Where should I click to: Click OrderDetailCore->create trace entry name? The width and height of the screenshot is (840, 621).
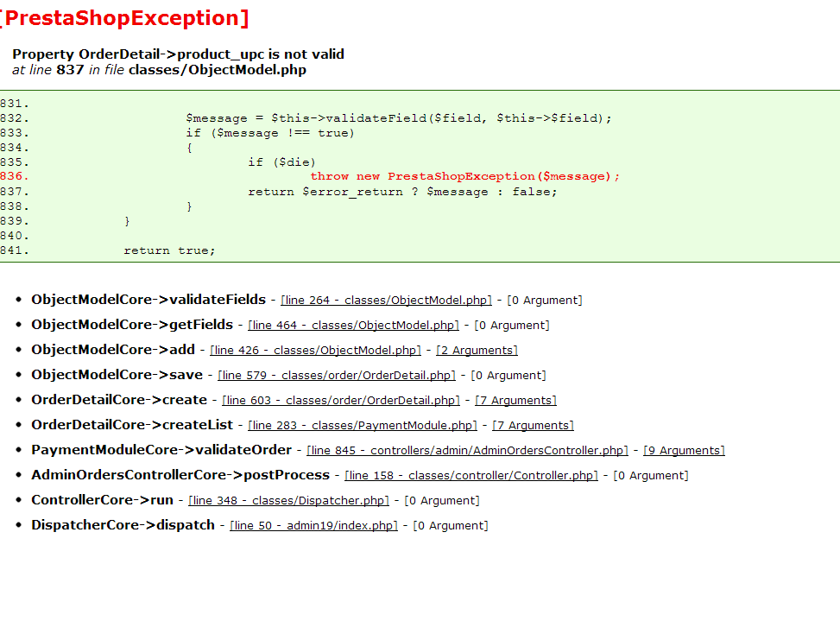pos(119,400)
